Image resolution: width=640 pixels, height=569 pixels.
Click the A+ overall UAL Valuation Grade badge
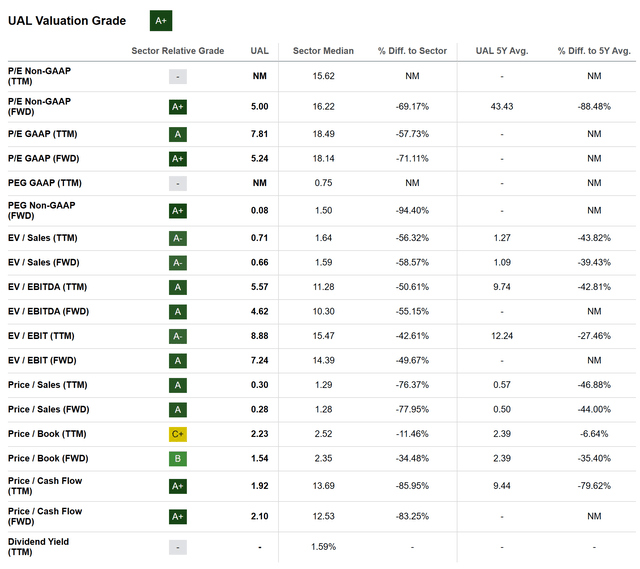coord(161,21)
